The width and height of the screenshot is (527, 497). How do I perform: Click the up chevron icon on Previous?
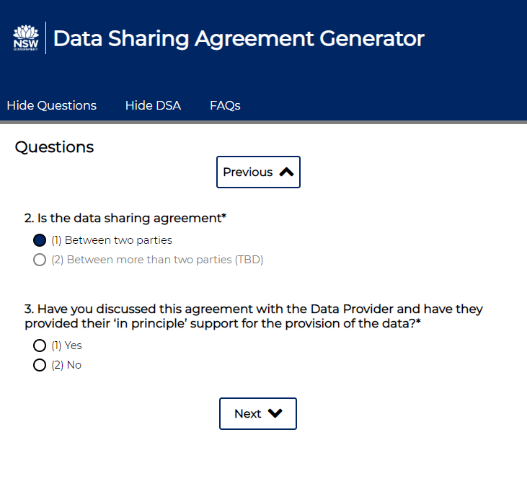tap(286, 172)
